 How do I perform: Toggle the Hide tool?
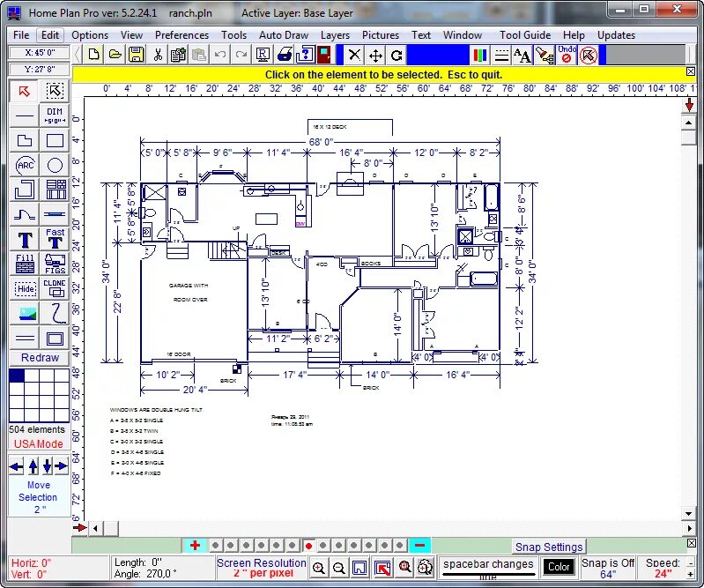coord(25,289)
